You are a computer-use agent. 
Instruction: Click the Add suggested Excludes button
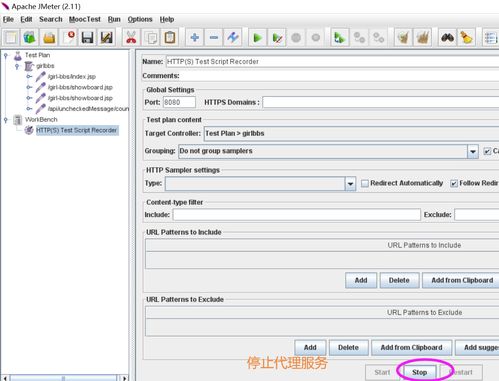(477, 348)
